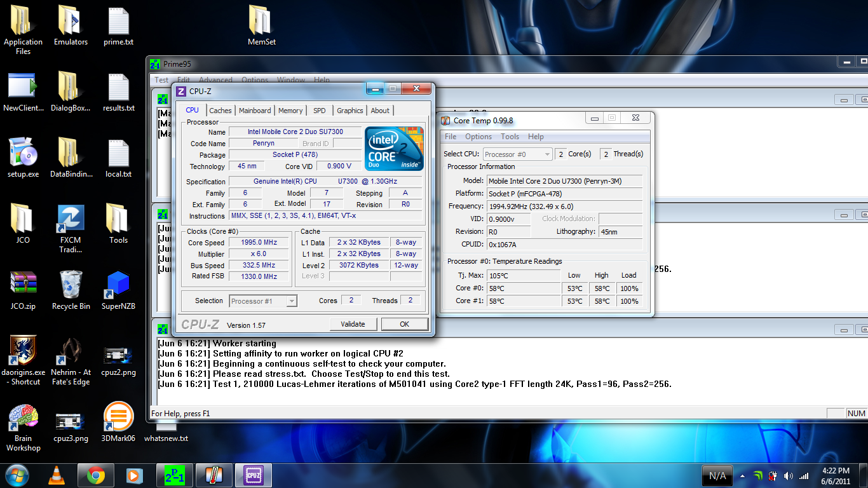The height and width of the screenshot is (488, 868).
Task: Select the DataBindin folder icon
Action: pyautogui.click(x=71, y=158)
